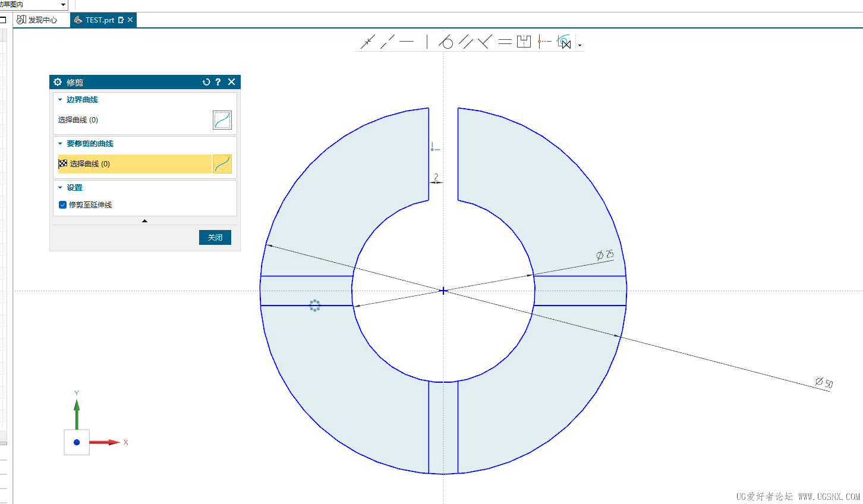The image size is (863, 504).
Task: Select the slot width dimension 2
Action: [x=436, y=177]
